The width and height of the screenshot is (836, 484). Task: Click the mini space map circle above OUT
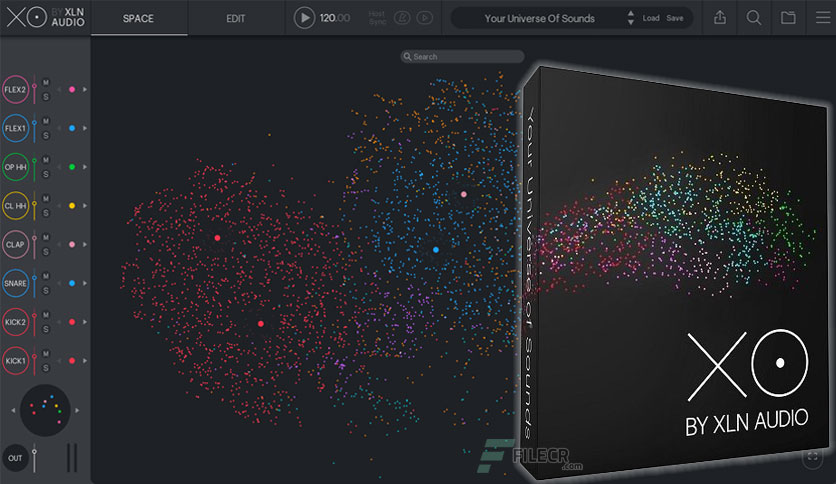click(45, 410)
